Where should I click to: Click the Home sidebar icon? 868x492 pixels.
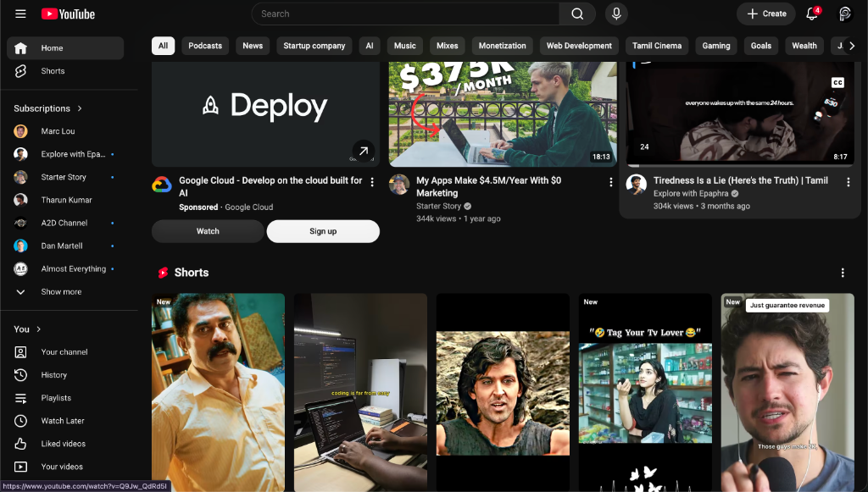[x=20, y=48]
